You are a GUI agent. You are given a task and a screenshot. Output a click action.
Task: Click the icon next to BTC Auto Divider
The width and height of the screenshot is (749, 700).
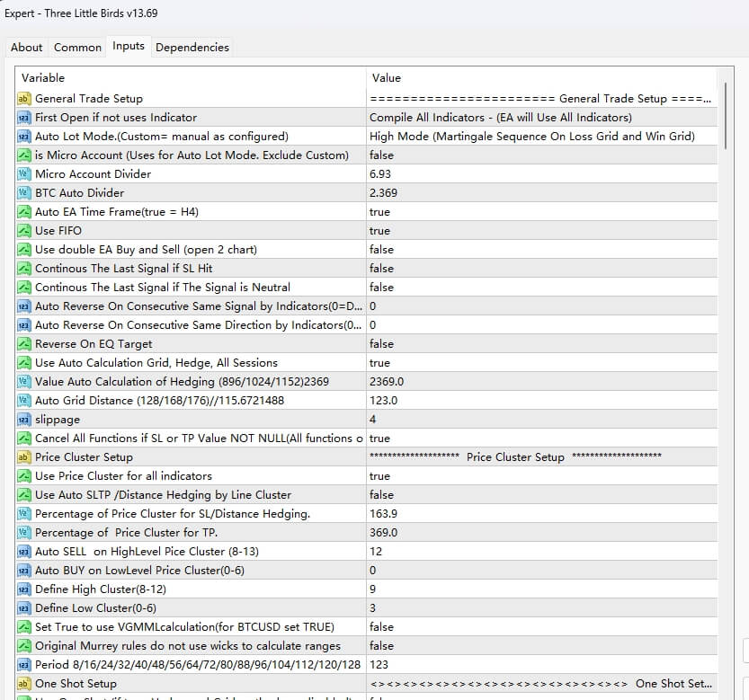24,193
